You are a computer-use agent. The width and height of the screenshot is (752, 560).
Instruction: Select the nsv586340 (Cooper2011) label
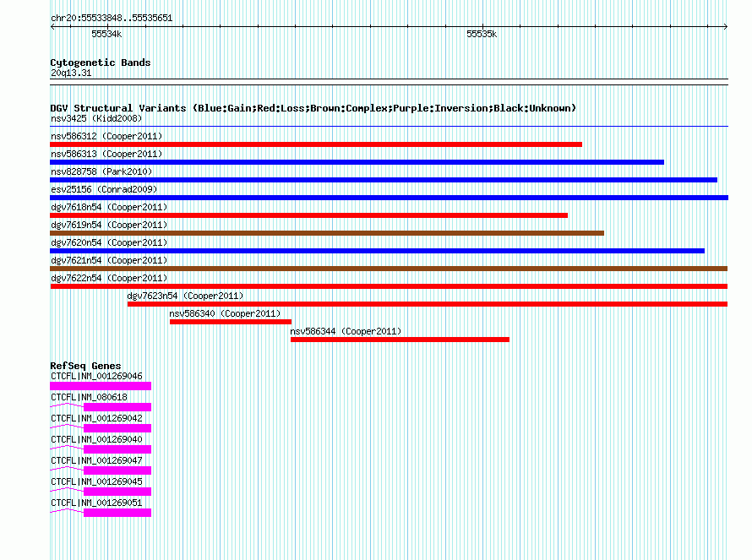[225, 313]
